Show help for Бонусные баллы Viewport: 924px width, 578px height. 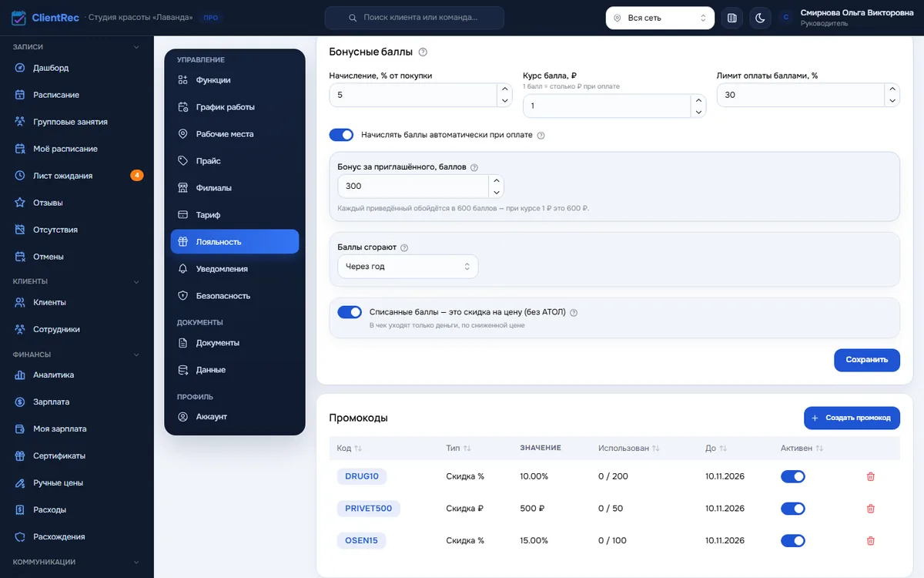(423, 52)
